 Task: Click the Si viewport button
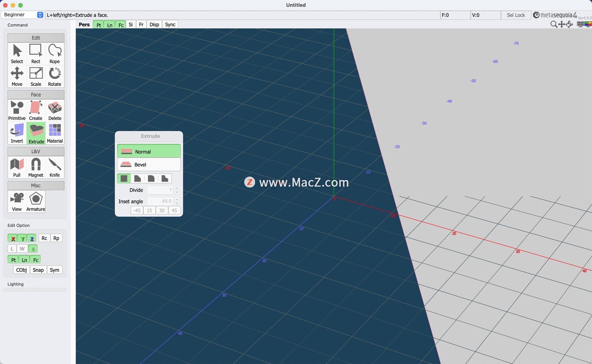pyautogui.click(x=131, y=24)
